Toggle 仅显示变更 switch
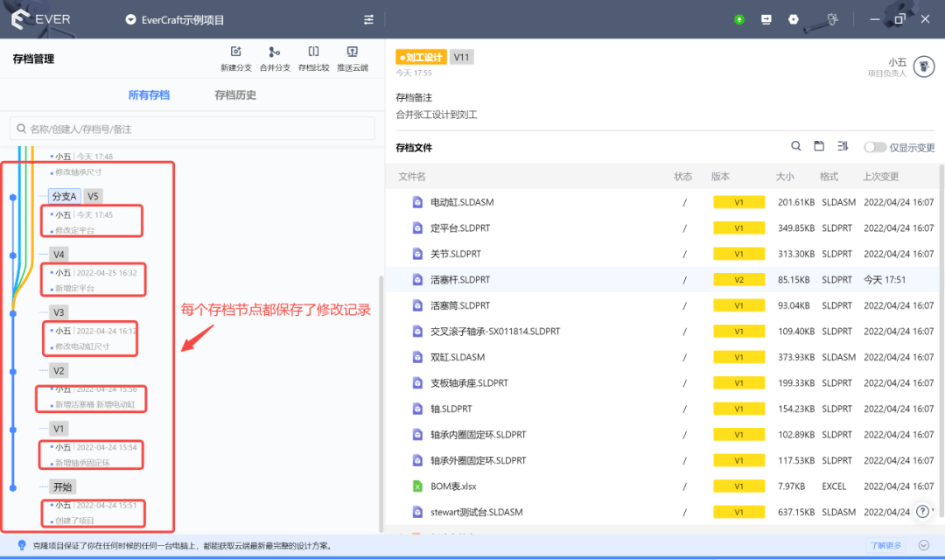The width and height of the screenshot is (945, 560). (874, 147)
